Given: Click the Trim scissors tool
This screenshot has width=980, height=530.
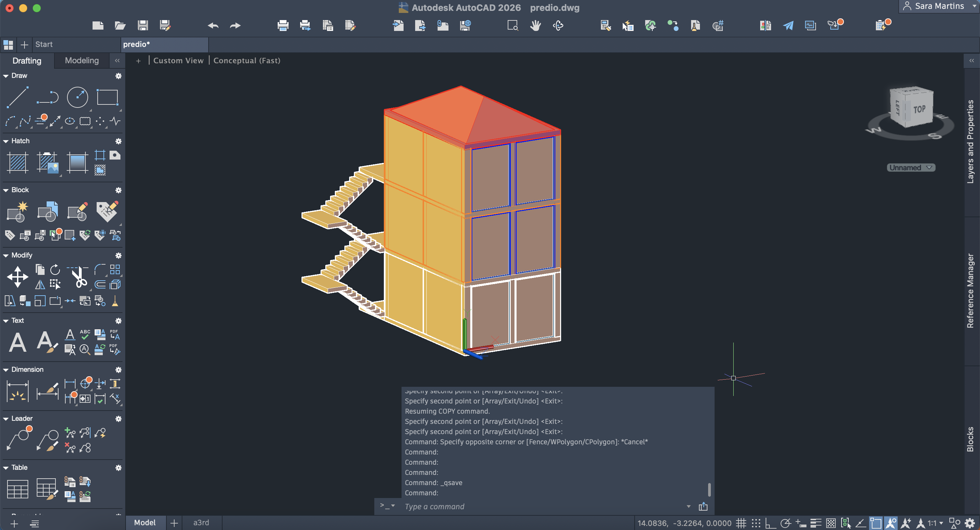Looking at the screenshot, I should pos(79,277).
